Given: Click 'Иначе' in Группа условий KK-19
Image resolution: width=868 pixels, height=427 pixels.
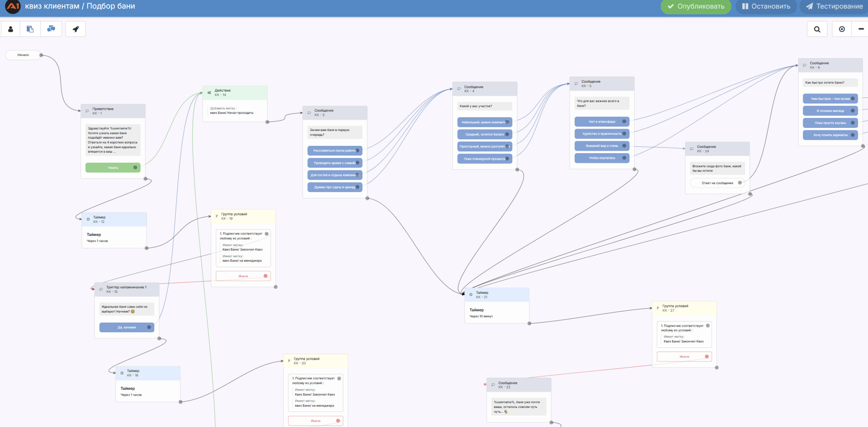Looking at the screenshot, I should (x=243, y=276).
